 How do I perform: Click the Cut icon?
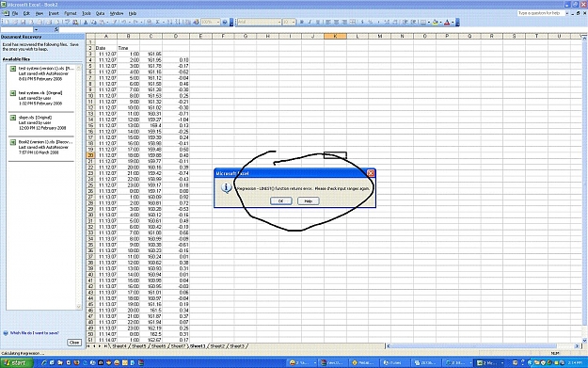pos(86,23)
